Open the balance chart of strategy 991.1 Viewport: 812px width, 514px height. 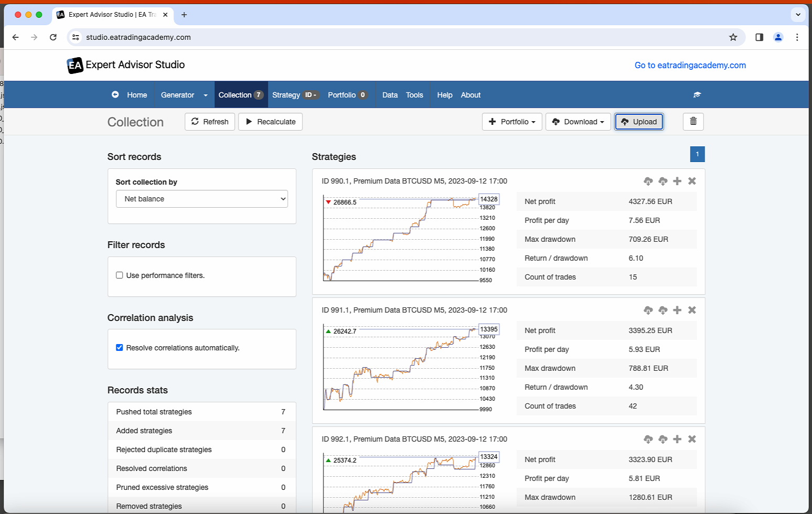coord(410,368)
